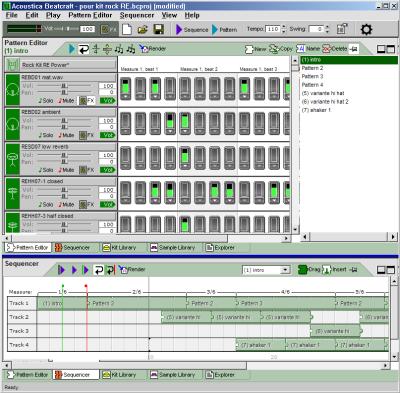Enable Insert mode in Sequencer

[x=335, y=269]
